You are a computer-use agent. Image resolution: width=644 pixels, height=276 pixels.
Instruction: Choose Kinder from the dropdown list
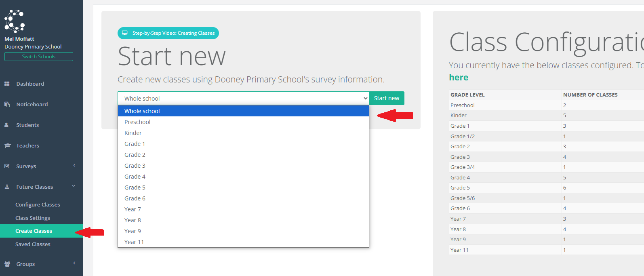click(243, 133)
